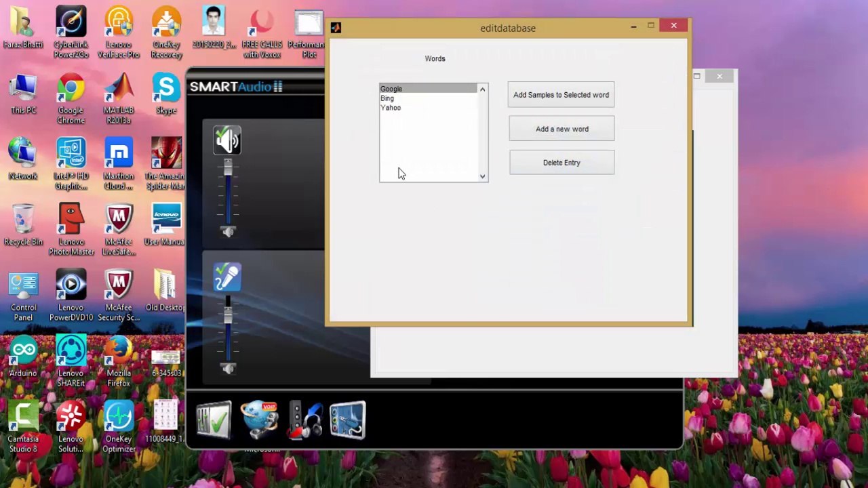Click the Delete Entry button
868x488 pixels.
pyautogui.click(x=561, y=163)
